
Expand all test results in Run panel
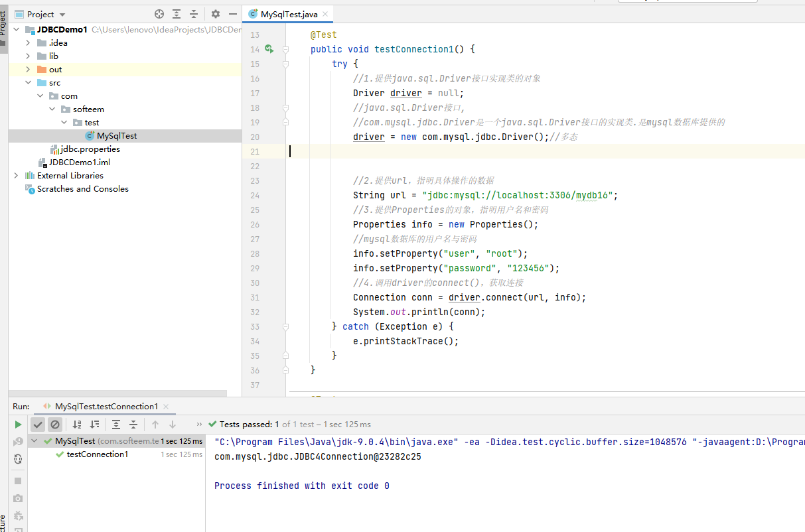point(116,425)
